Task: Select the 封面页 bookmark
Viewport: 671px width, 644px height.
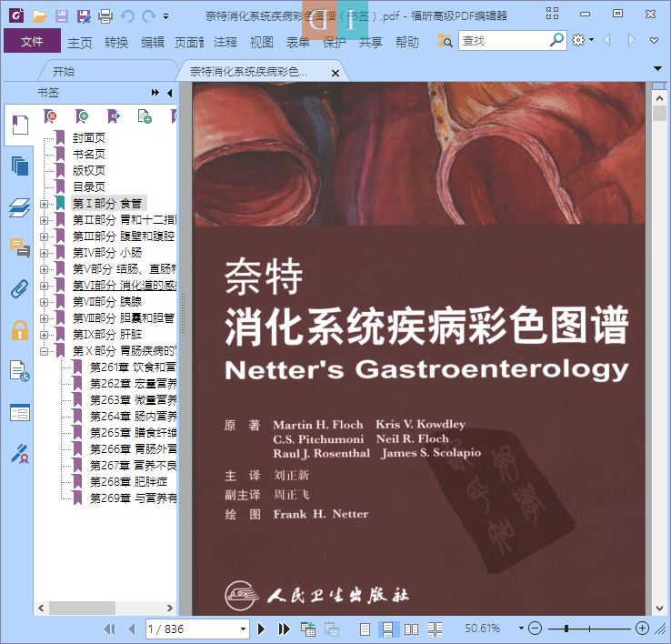Action: coord(88,138)
